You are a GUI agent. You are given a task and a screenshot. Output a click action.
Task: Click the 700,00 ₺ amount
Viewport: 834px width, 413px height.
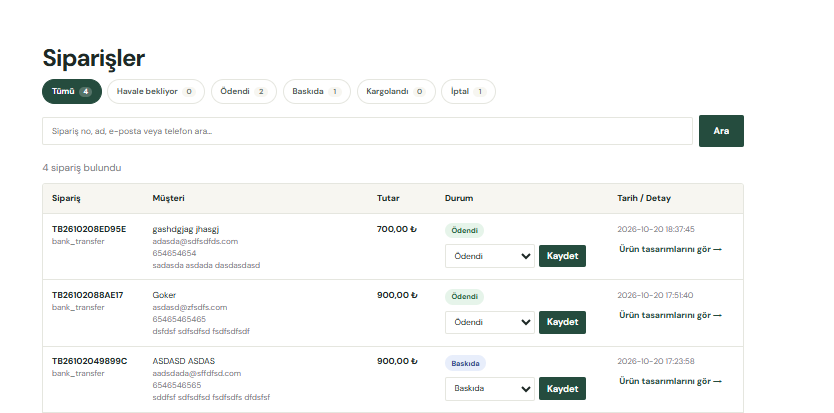pyautogui.click(x=397, y=229)
